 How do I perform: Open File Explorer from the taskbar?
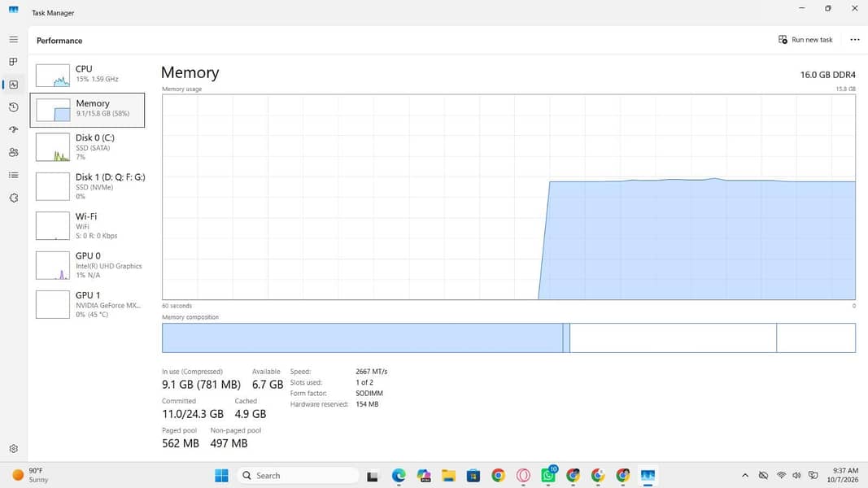(x=448, y=475)
